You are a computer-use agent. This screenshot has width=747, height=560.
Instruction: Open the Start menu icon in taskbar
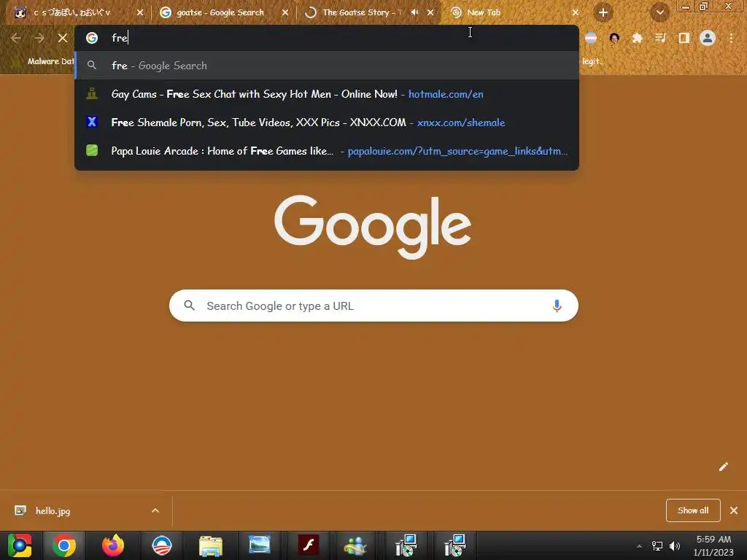[x=20, y=545]
